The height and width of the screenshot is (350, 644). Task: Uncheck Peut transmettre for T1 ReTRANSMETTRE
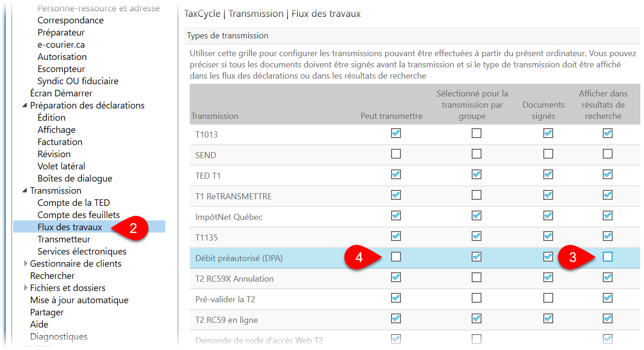396,195
